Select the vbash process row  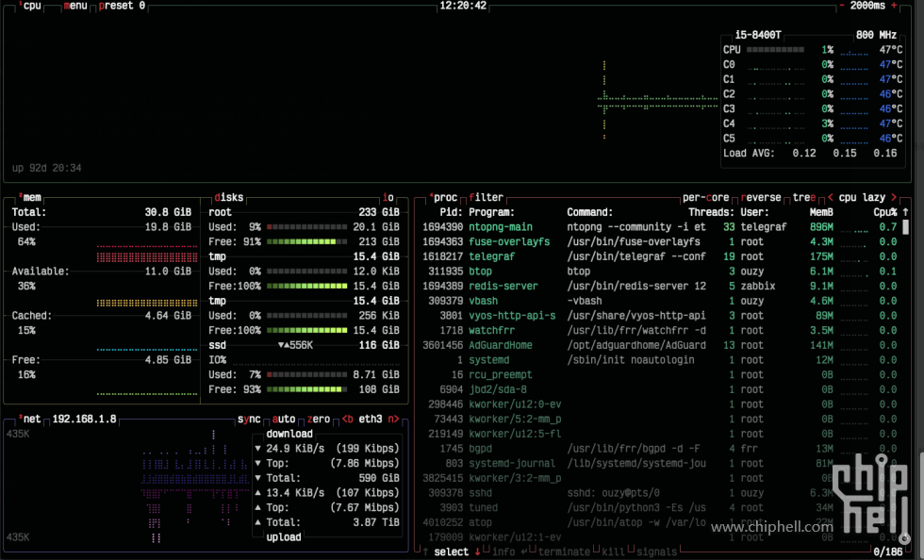click(659, 301)
